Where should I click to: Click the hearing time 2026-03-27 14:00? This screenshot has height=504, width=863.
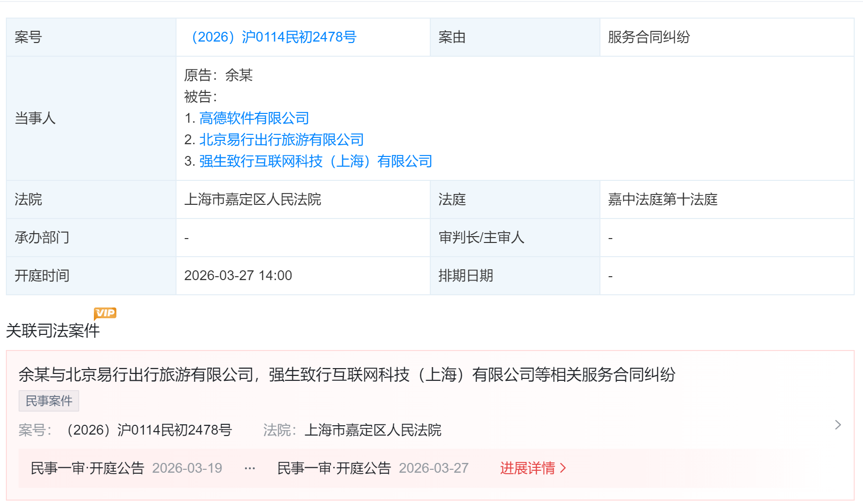coord(238,276)
